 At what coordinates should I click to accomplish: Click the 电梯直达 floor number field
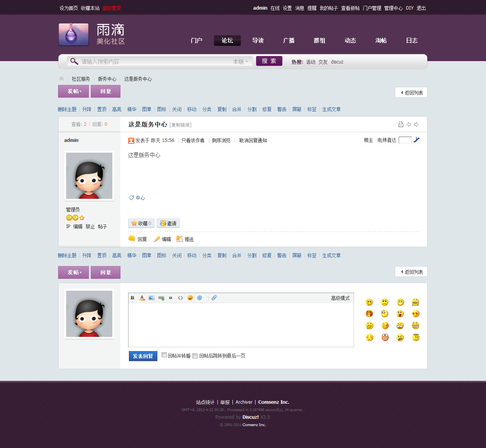pos(405,140)
